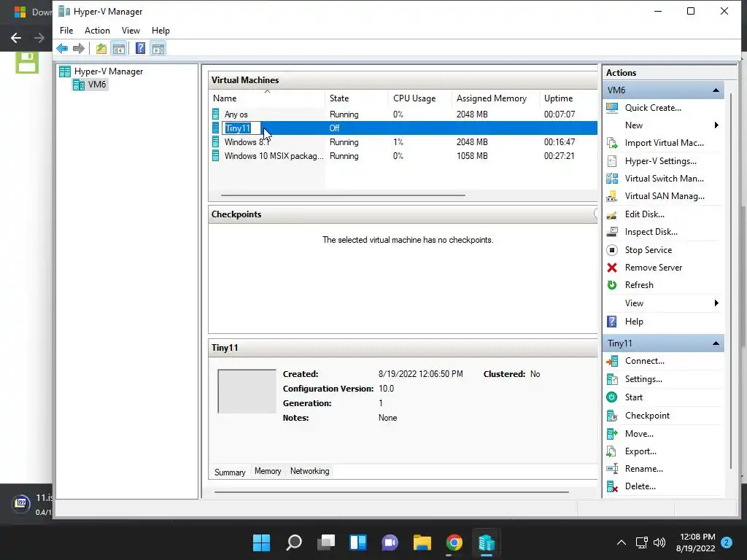This screenshot has height=560, width=747.
Task: Sort by the Assigned Memory column header
Action: pos(495,98)
